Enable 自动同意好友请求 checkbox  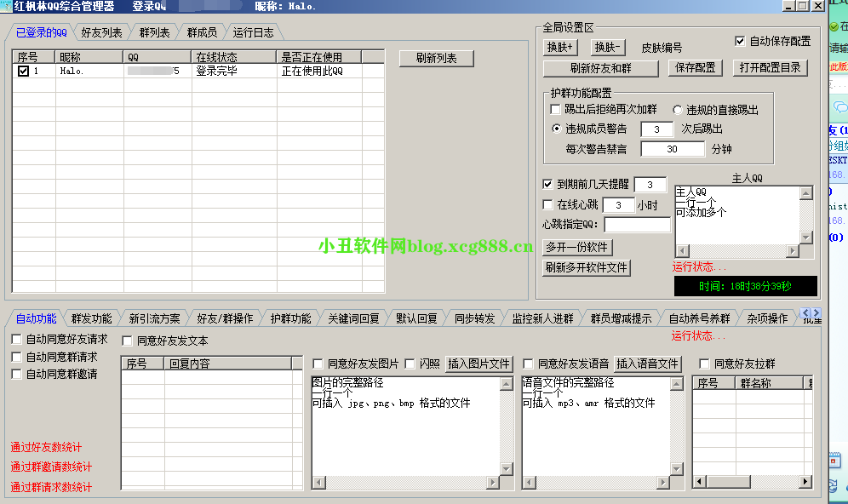pyautogui.click(x=17, y=339)
